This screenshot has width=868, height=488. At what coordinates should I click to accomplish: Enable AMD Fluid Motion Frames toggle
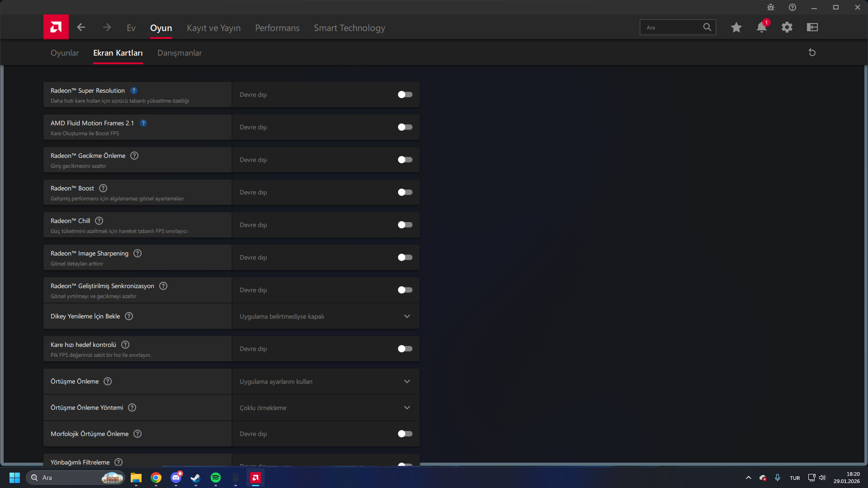pos(405,127)
